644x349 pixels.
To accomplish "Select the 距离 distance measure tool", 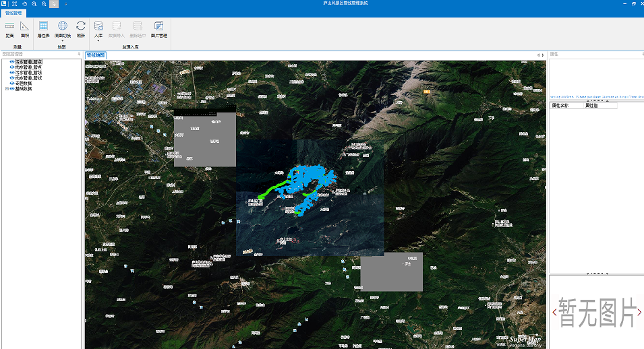I will click(x=9, y=29).
